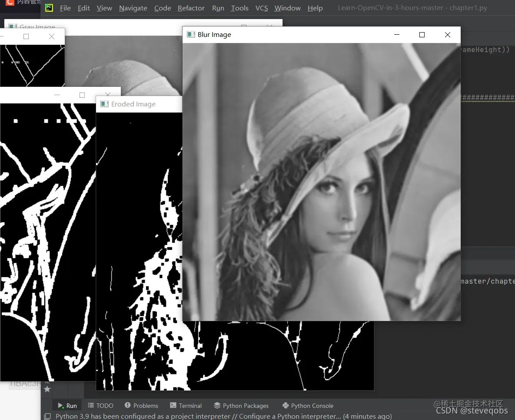
Task: Open the Python Packages panel
Action: tap(241, 406)
